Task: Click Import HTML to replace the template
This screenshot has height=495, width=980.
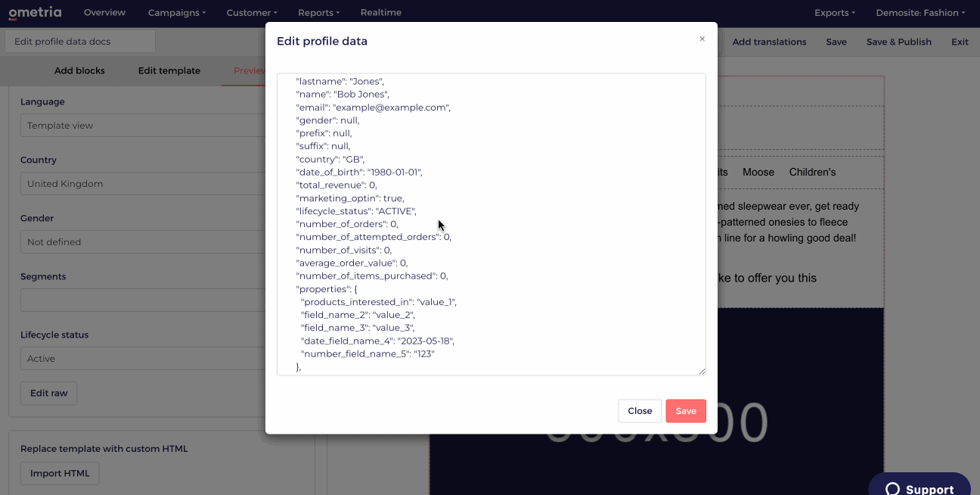Action: tap(59, 473)
